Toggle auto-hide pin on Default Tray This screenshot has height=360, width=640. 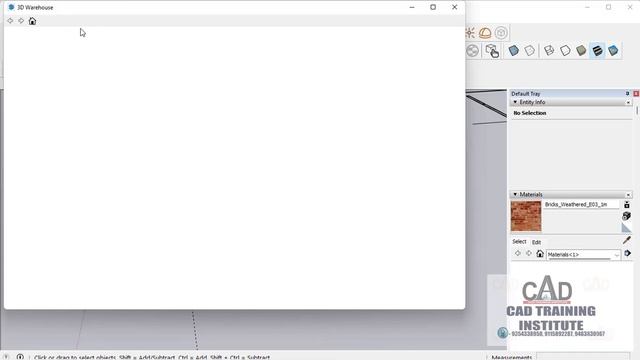tap(627, 93)
